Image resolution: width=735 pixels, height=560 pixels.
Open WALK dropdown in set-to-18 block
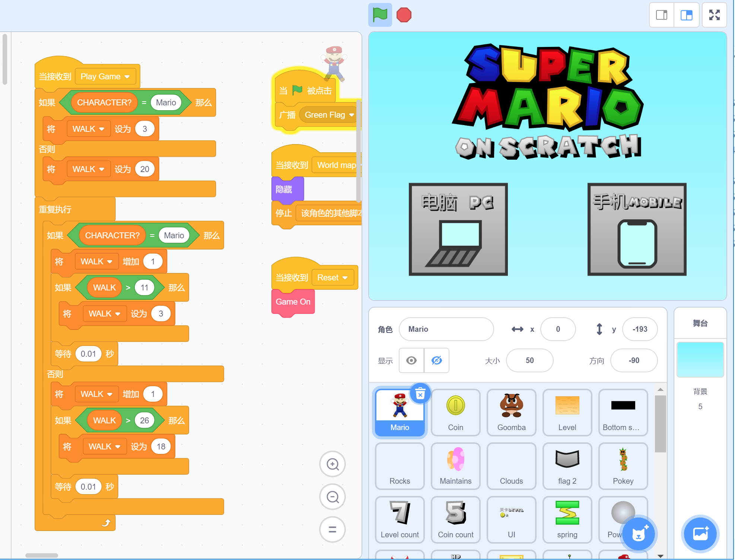tap(105, 446)
